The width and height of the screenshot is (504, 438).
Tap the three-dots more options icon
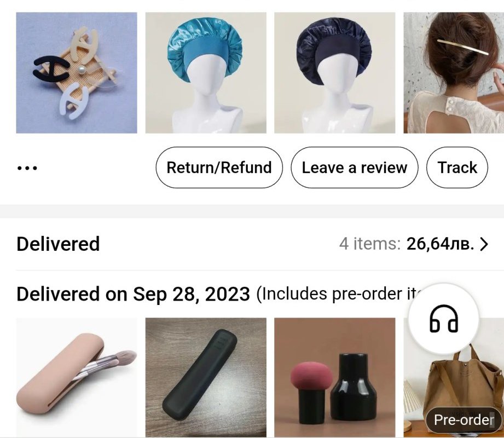coord(27,168)
